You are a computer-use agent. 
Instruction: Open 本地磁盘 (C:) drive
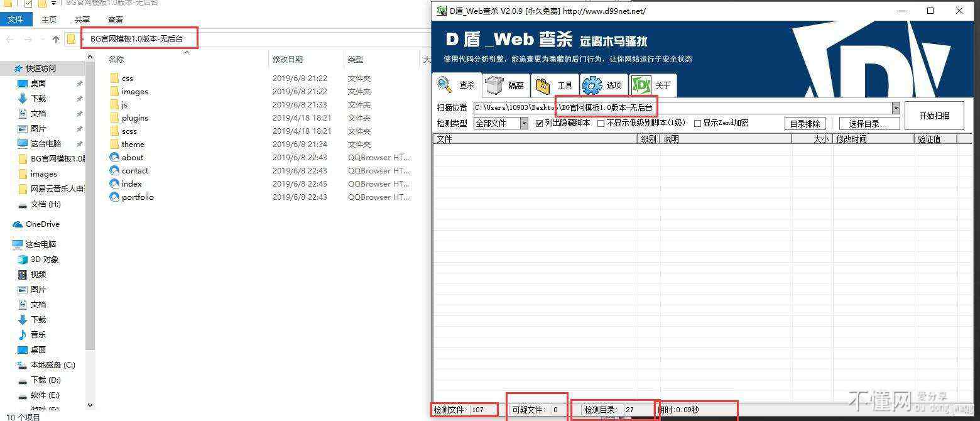coord(53,364)
